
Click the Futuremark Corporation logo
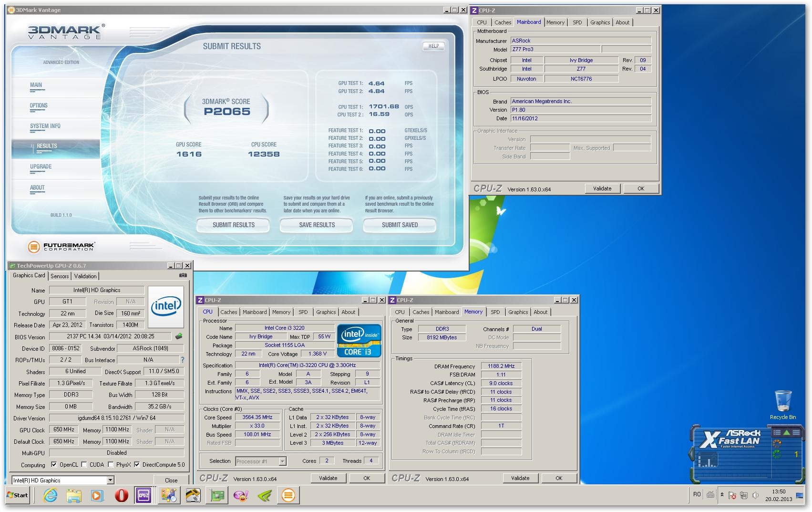pyautogui.click(x=62, y=247)
